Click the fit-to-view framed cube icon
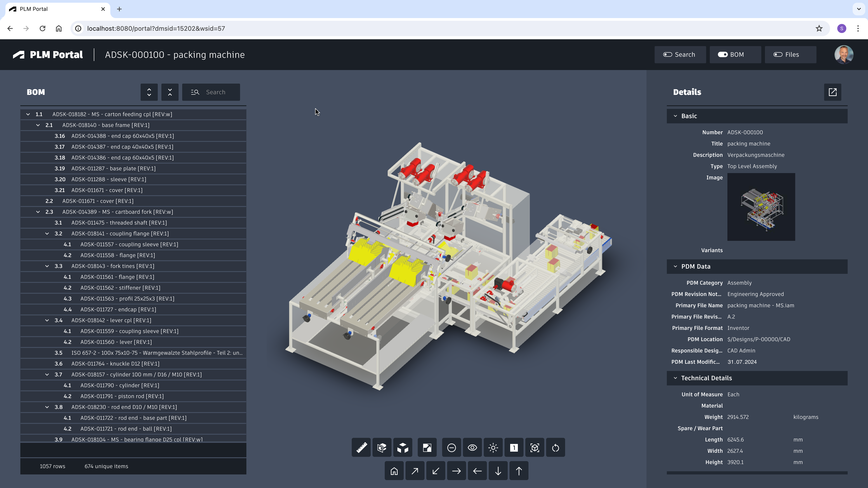868x488 pixels. pos(535,448)
